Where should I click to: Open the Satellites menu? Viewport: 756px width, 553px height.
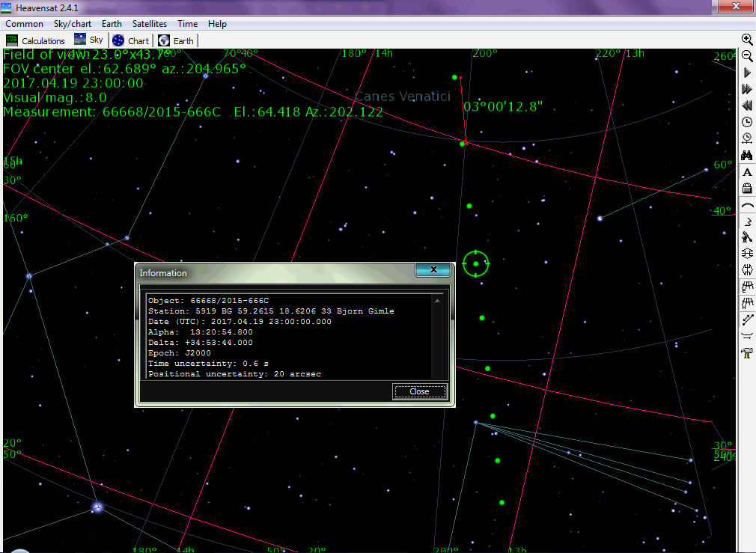pyautogui.click(x=150, y=24)
